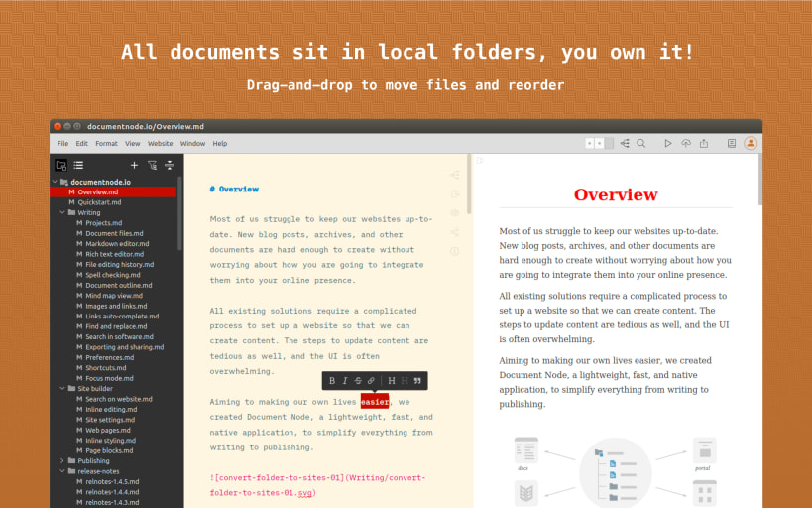Click faint share icon in editor margin
This screenshot has width=812, height=508.
[x=455, y=232]
